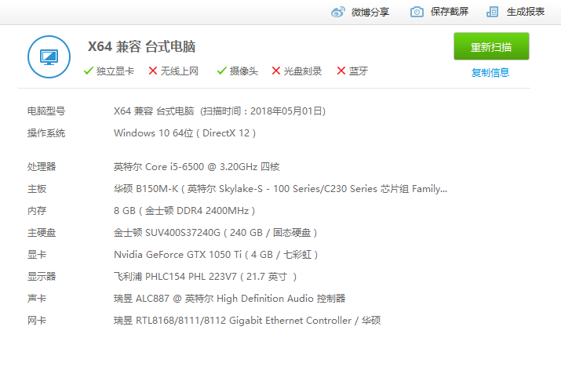This screenshot has height=392, width=561.
Task: Click the 金士顿 SUV400S37240G disk value
Action: [216, 233]
